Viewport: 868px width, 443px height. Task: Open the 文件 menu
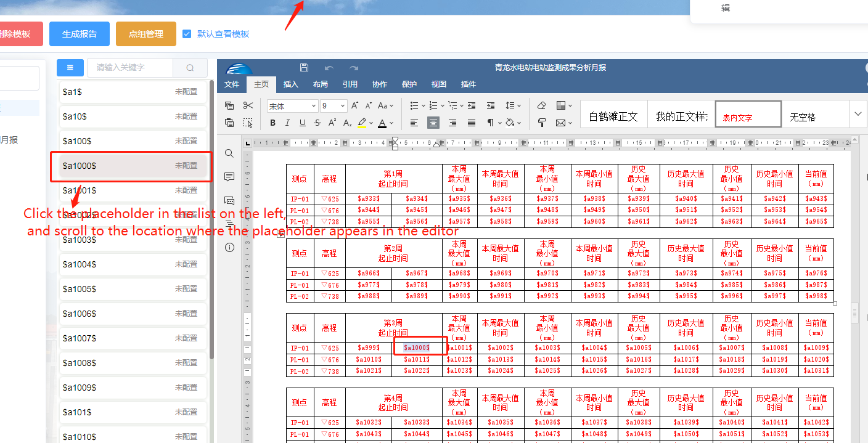click(x=232, y=84)
